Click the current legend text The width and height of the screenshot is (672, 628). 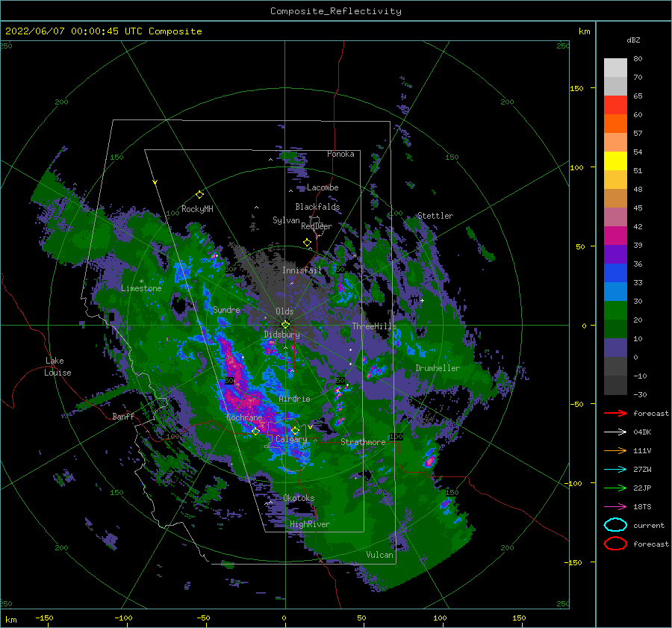tap(649, 525)
